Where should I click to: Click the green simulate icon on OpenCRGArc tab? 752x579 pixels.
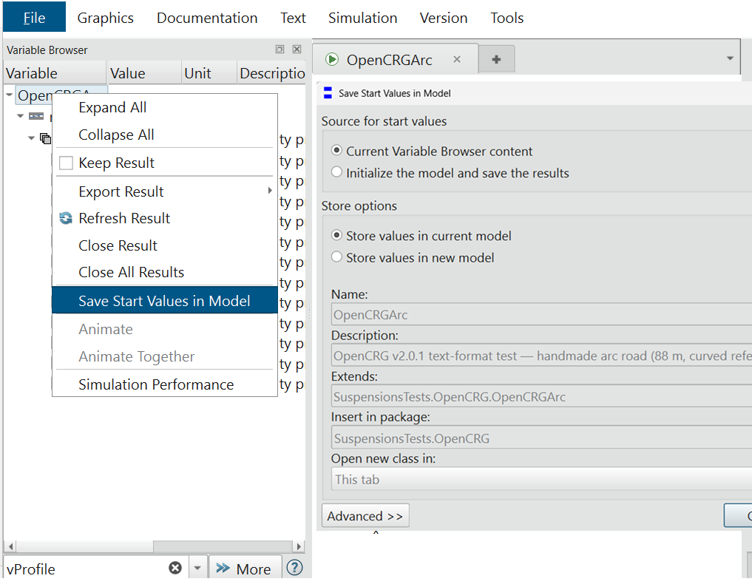(x=331, y=59)
